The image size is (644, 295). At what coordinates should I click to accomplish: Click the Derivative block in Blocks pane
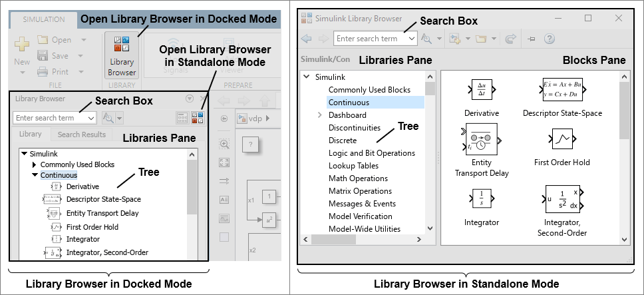coord(482,90)
